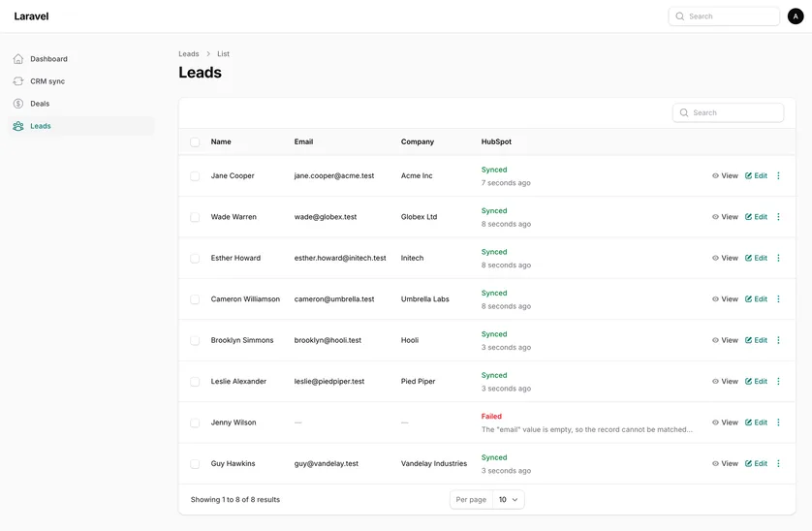The height and width of the screenshot is (531, 812).
Task: View Leslie Alexander lead
Action: click(x=725, y=381)
